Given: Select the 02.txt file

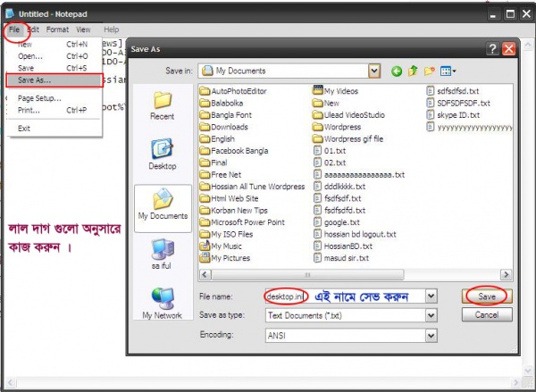Looking at the screenshot, I should pyautogui.click(x=330, y=163).
